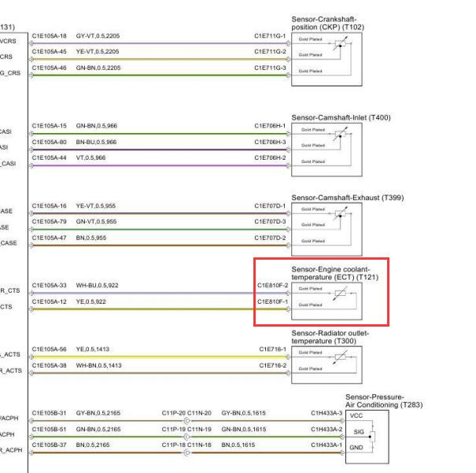Click connector label C1E711G-3
The height and width of the screenshot is (473, 476).
270,68
